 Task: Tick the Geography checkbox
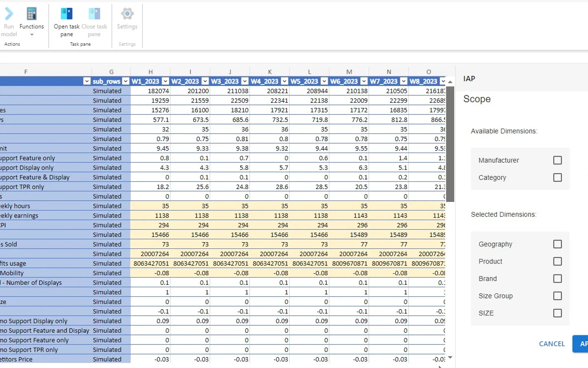[557, 244]
